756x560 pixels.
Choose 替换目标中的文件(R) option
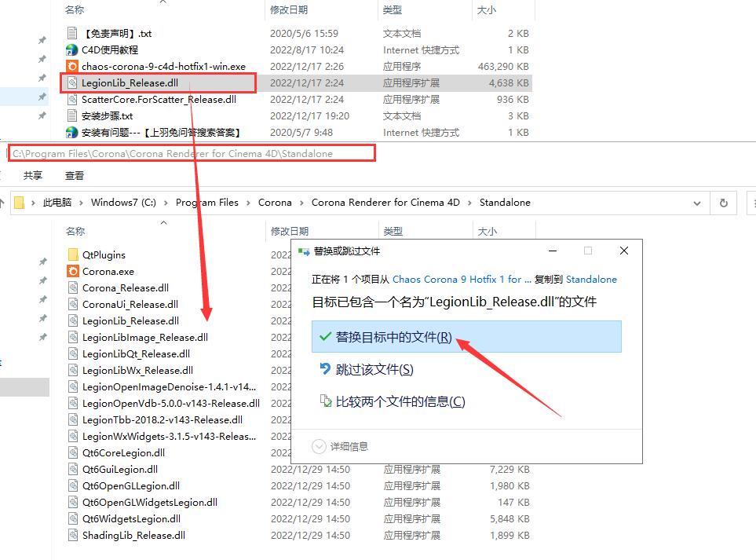click(466, 337)
